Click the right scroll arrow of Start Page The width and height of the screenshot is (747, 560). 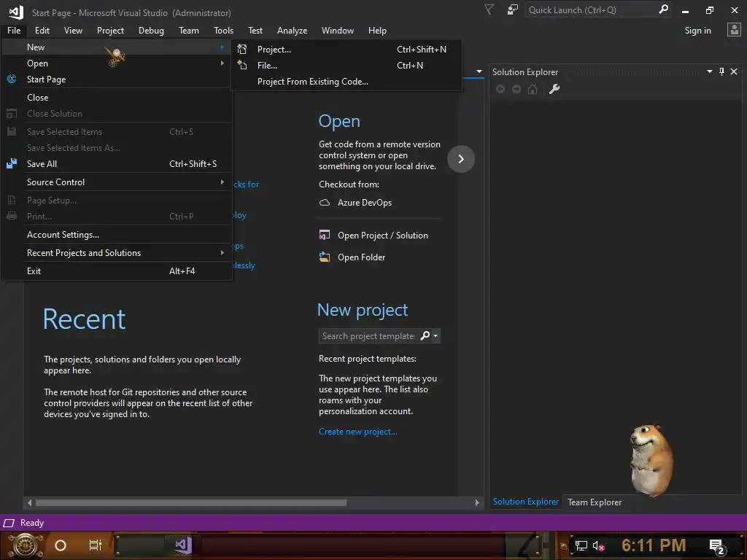point(477,503)
